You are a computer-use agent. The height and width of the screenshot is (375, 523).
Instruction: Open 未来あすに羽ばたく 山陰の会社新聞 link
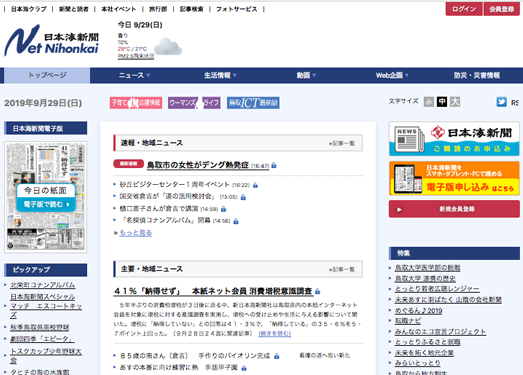tap(448, 300)
